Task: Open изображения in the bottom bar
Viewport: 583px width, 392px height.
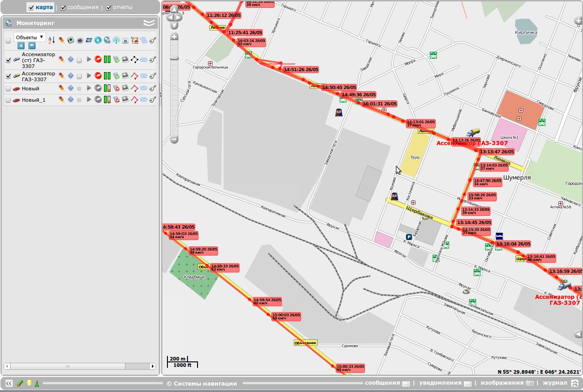Action: [502, 383]
